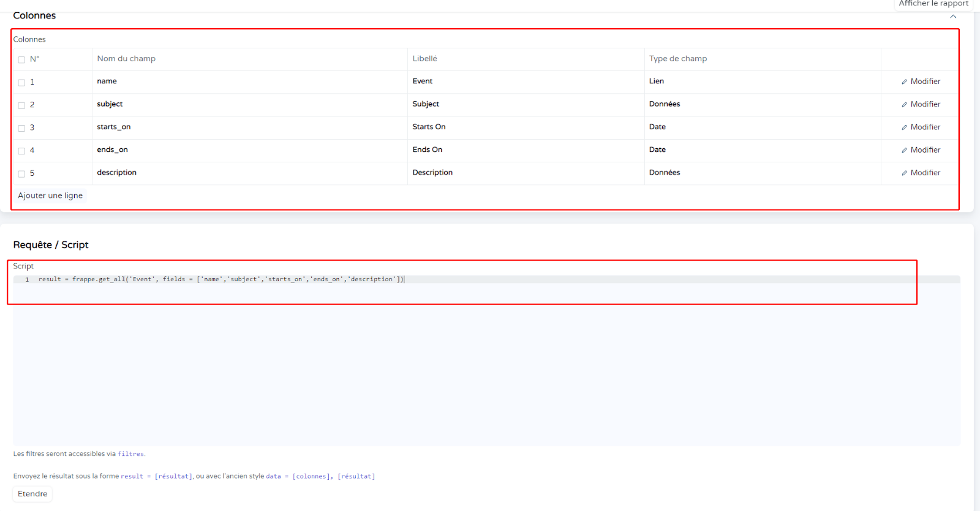Select the starts_on field name cell
The image size is (980, 511).
114,127
